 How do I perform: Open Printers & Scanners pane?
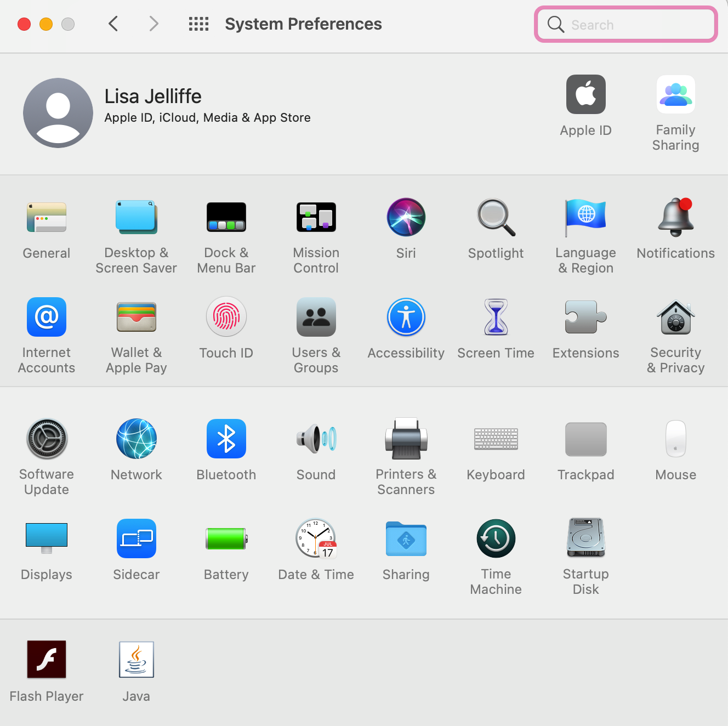[x=406, y=439]
